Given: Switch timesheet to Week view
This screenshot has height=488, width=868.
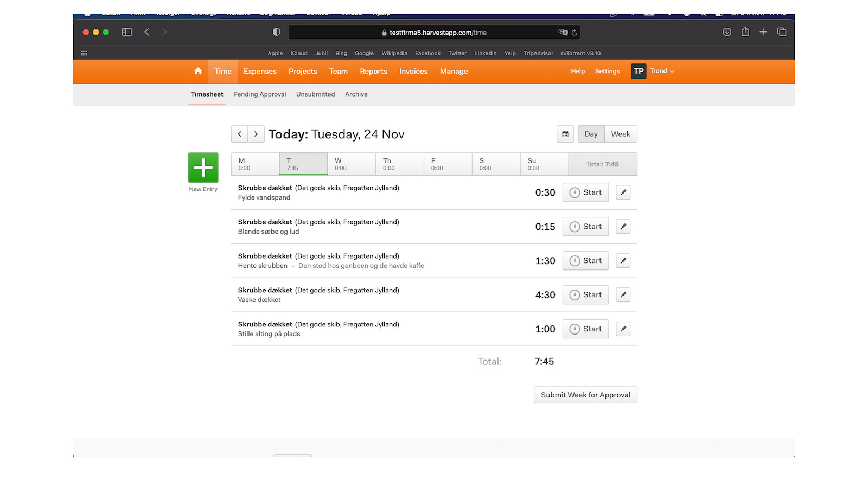Looking at the screenshot, I should (620, 134).
